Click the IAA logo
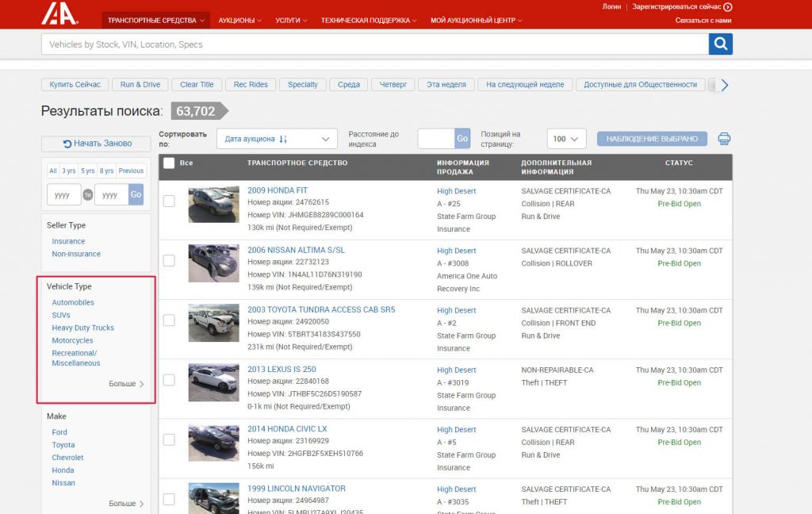 pyautogui.click(x=60, y=13)
